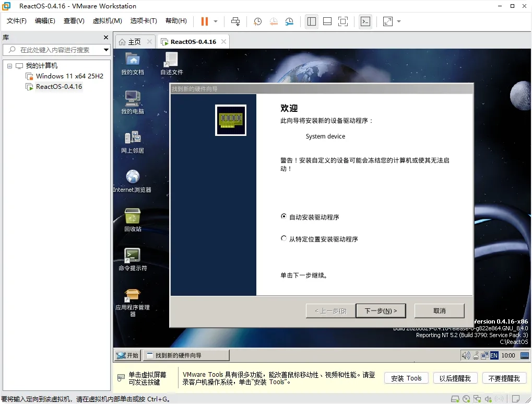The height and width of the screenshot is (404, 532).
Task: Open the 编辑(E) menu
Action: 45,21
